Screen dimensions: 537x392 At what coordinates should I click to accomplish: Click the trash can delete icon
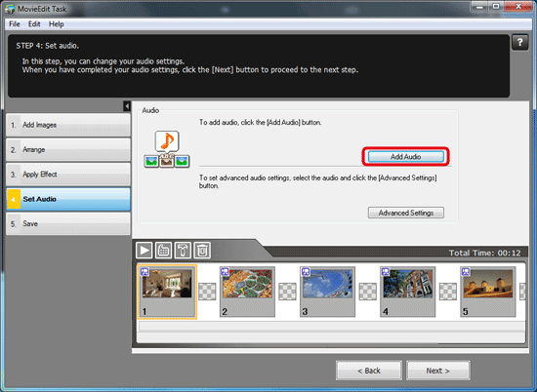[x=202, y=250]
